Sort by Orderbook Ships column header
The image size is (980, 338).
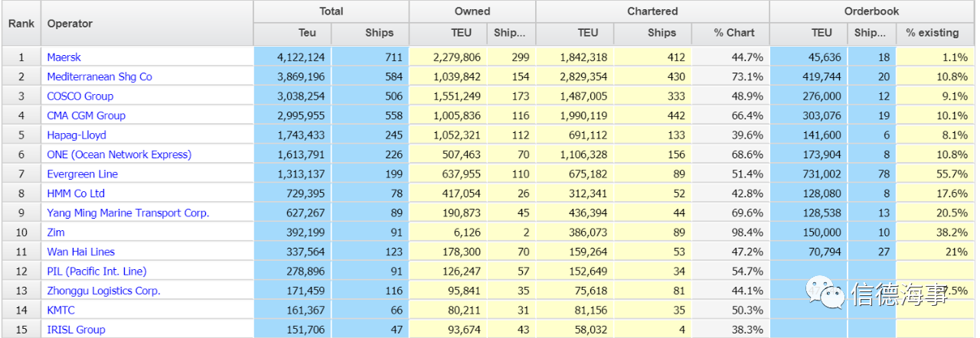(x=871, y=33)
